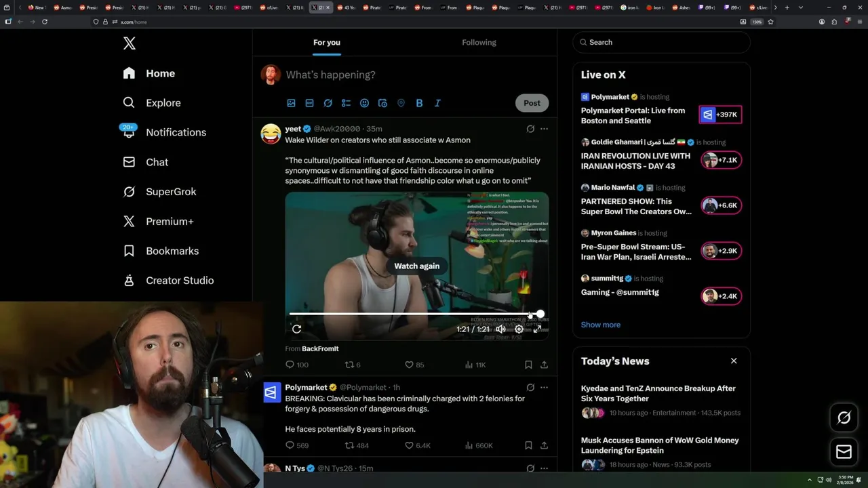
Task: Enter fullscreen on the video
Action: tap(537, 329)
